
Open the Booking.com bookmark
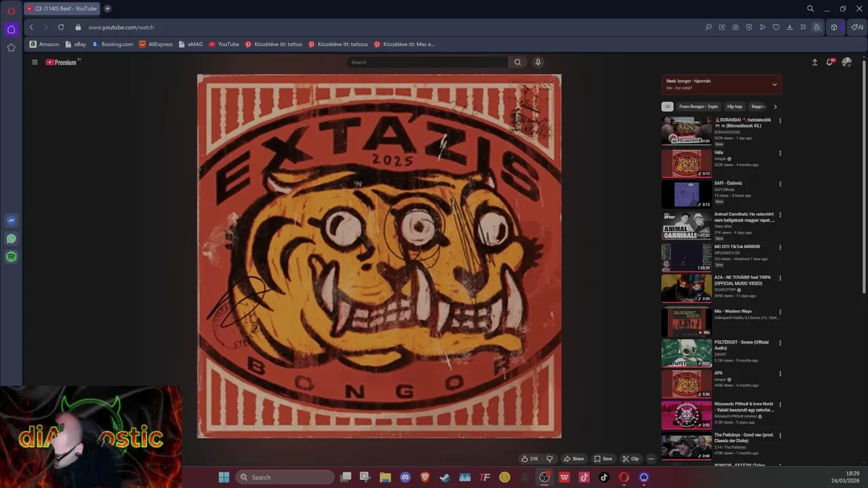[113, 44]
